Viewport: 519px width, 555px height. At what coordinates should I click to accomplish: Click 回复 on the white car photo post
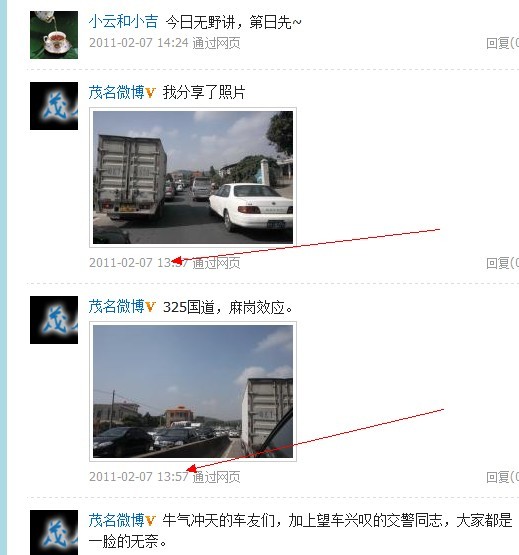tap(502, 263)
